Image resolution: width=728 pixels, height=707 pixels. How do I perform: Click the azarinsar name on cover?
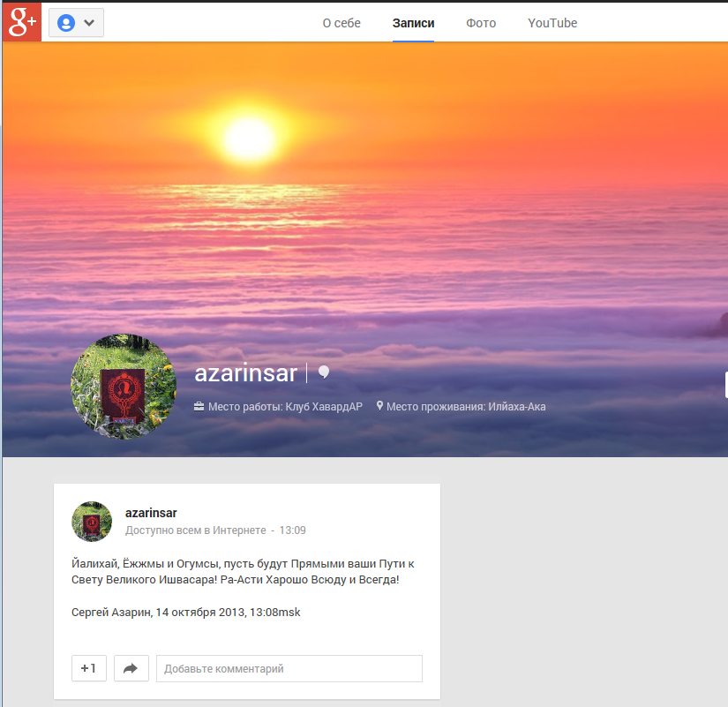pyautogui.click(x=245, y=373)
